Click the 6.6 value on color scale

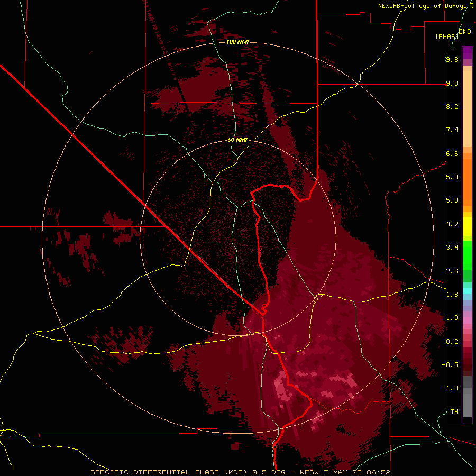coord(452,153)
